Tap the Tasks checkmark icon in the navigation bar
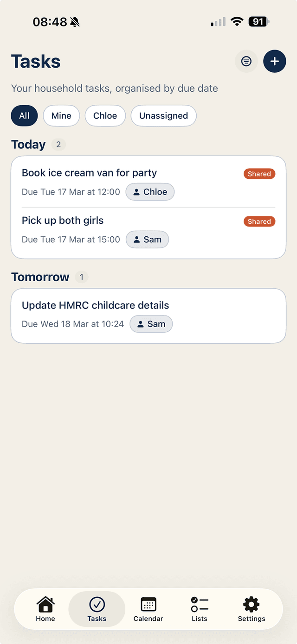 pyautogui.click(x=97, y=604)
